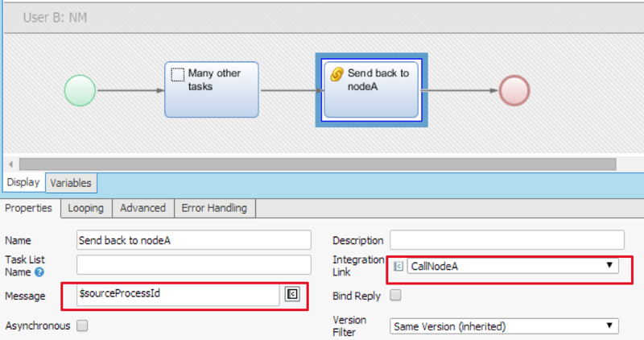The image size is (644, 340).
Task: Switch to the Variables tab
Action: (71, 183)
